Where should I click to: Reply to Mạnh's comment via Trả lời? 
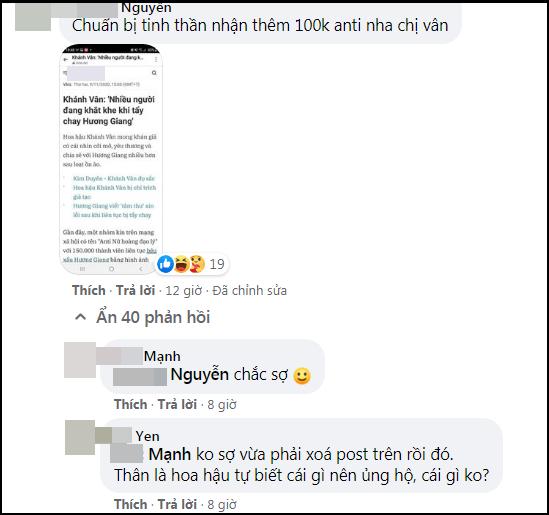click(x=177, y=404)
